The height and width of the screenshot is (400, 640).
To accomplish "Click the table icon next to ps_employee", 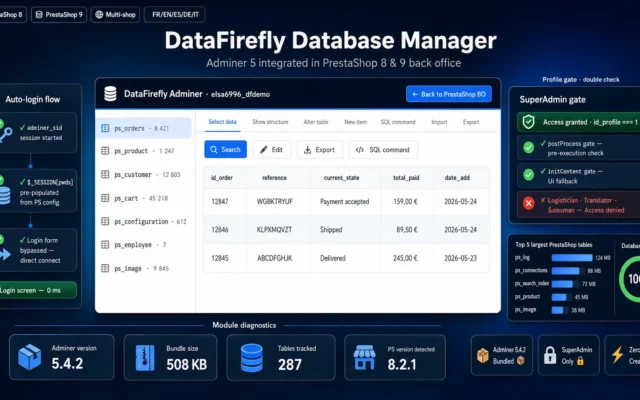I will [105, 245].
